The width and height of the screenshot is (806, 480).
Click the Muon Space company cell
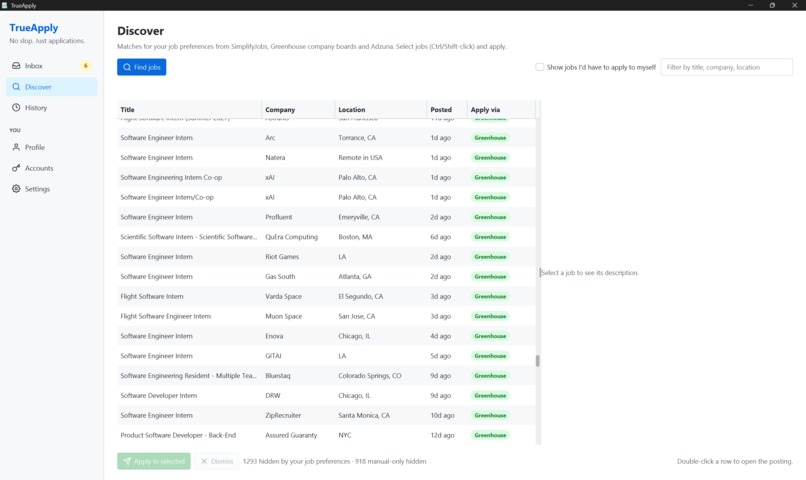(x=284, y=316)
